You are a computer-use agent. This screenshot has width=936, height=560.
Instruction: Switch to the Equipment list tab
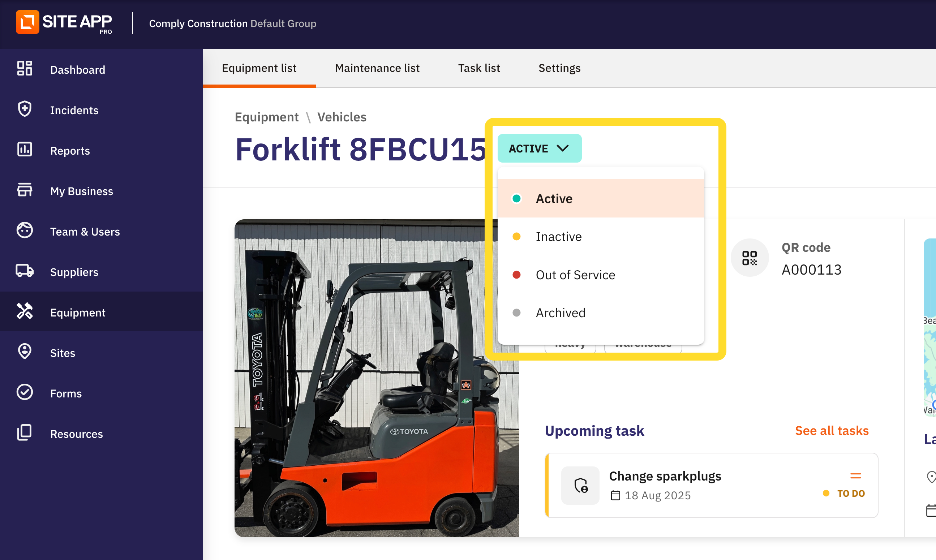[259, 68]
